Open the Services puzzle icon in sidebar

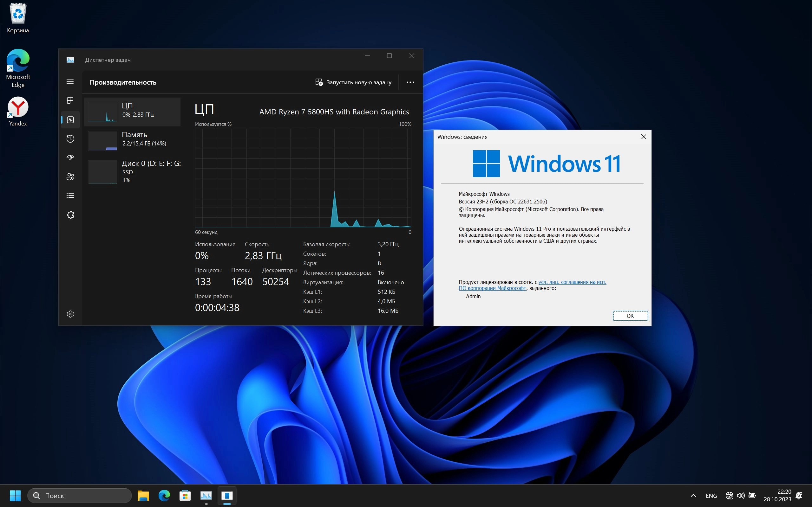click(x=70, y=215)
